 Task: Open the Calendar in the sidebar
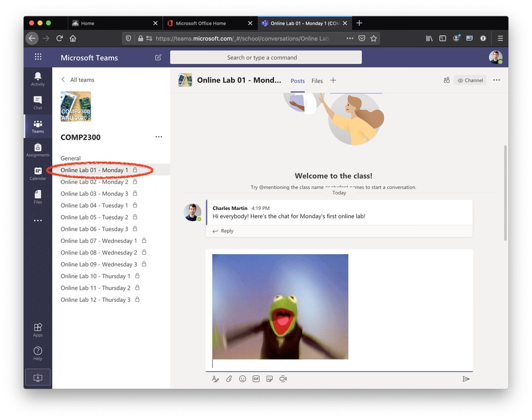(x=38, y=173)
